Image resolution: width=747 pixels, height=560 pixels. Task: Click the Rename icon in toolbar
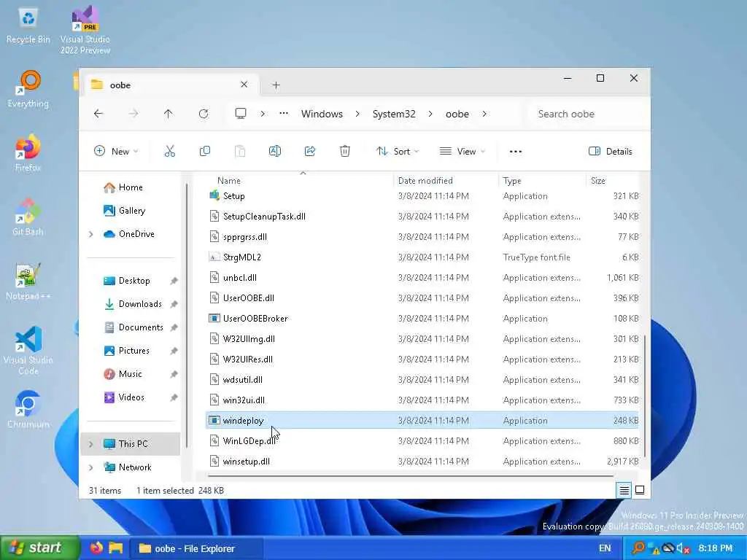pyautogui.click(x=275, y=152)
